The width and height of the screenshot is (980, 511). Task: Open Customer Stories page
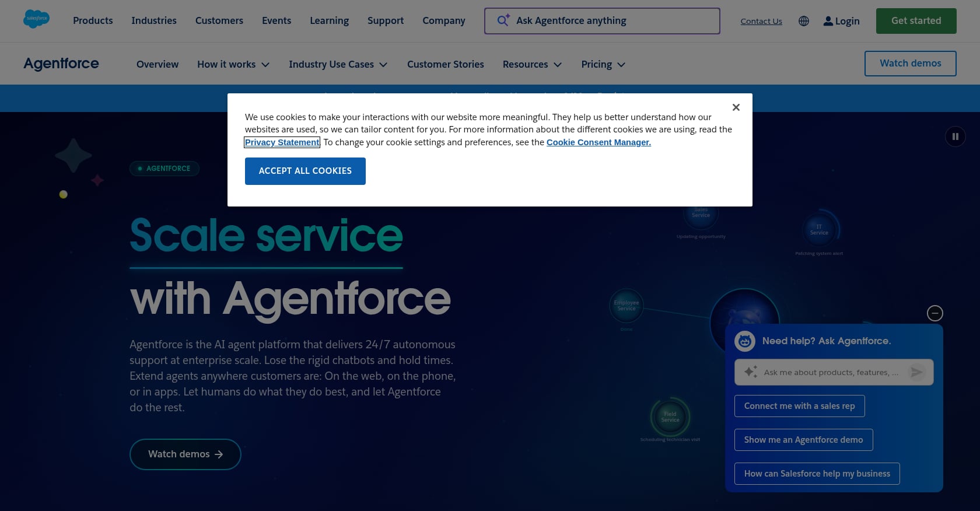pos(446,64)
